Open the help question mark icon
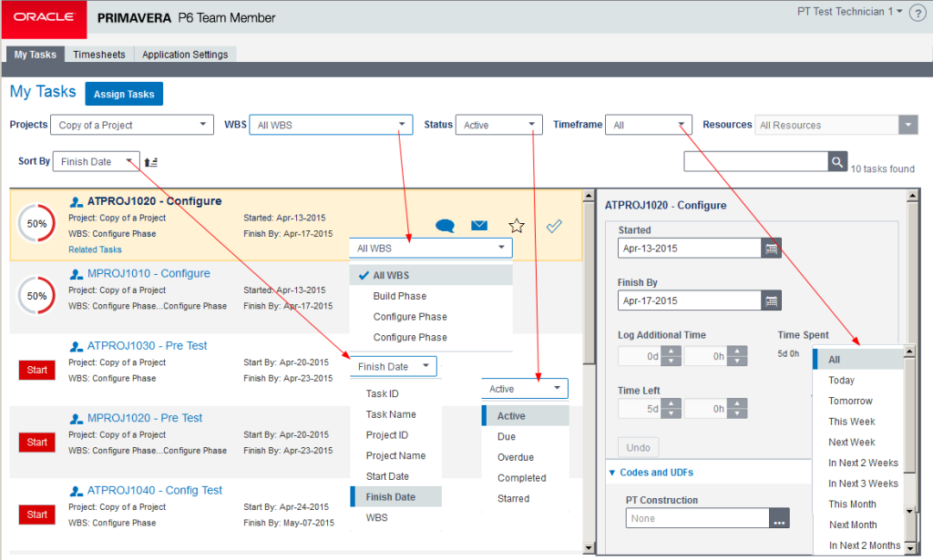933x560 pixels. [x=918, y=13]
